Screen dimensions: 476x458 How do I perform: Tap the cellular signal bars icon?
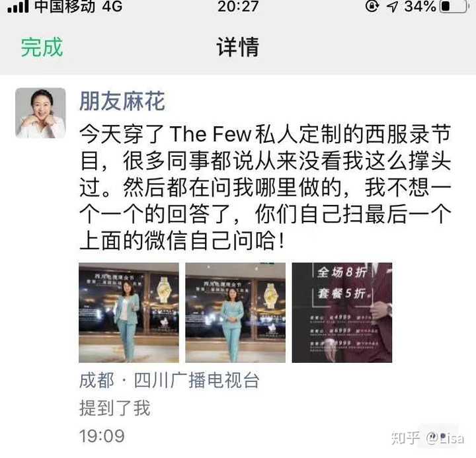click(x=19, y=7)
